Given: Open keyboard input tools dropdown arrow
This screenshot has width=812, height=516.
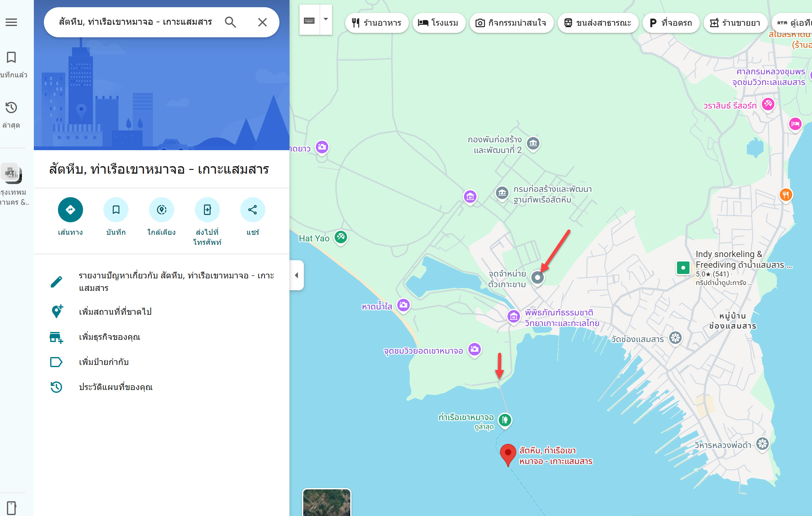Looking at the screenshot, I should 326,19.
